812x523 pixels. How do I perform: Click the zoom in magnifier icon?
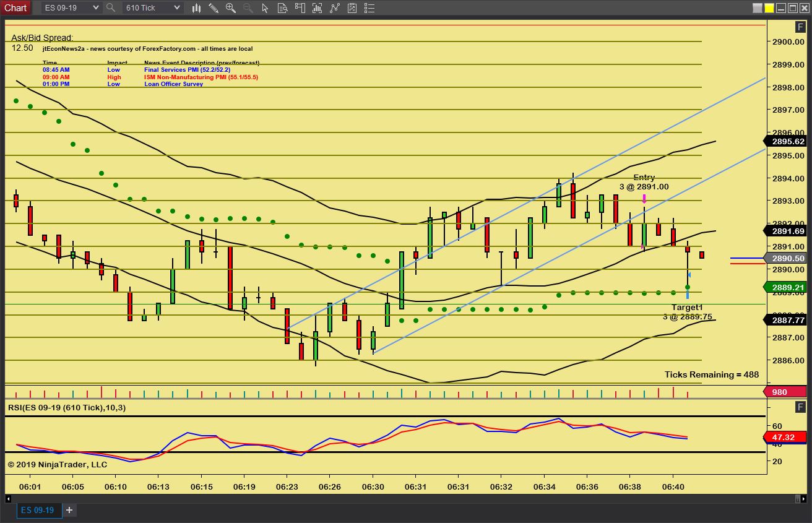(230, 8)
